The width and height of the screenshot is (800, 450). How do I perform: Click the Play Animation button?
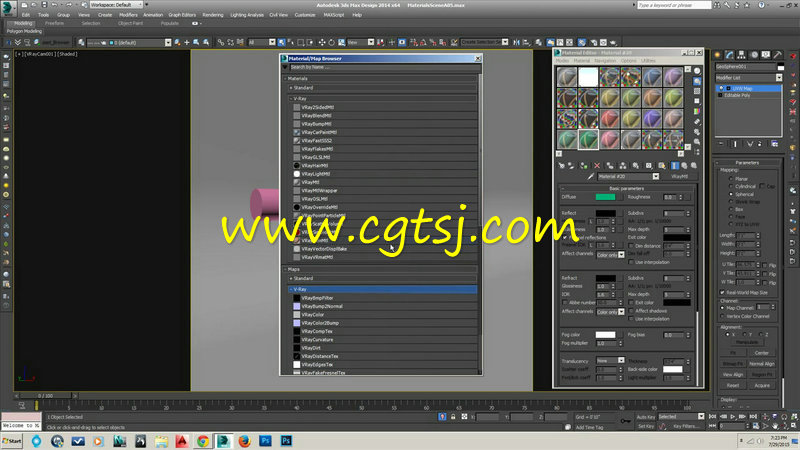(x=733, y=417)
